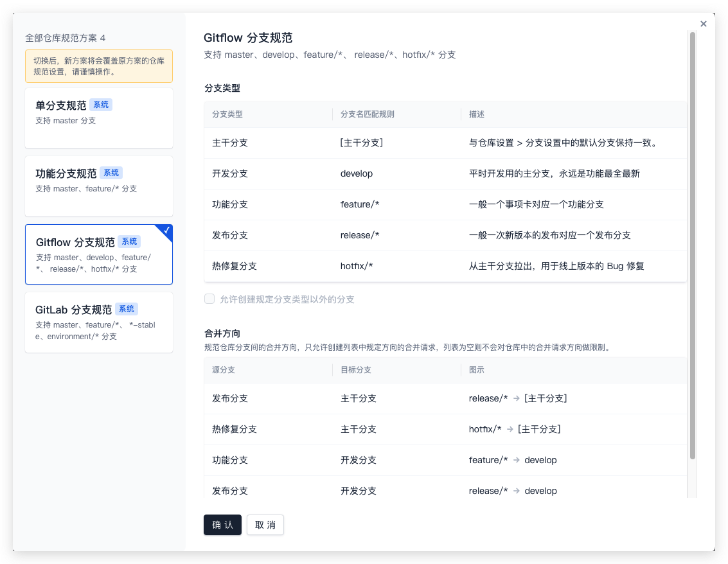Click the 功能分支 source cell in merge table
728x564 pixels.
coord(230,460)
